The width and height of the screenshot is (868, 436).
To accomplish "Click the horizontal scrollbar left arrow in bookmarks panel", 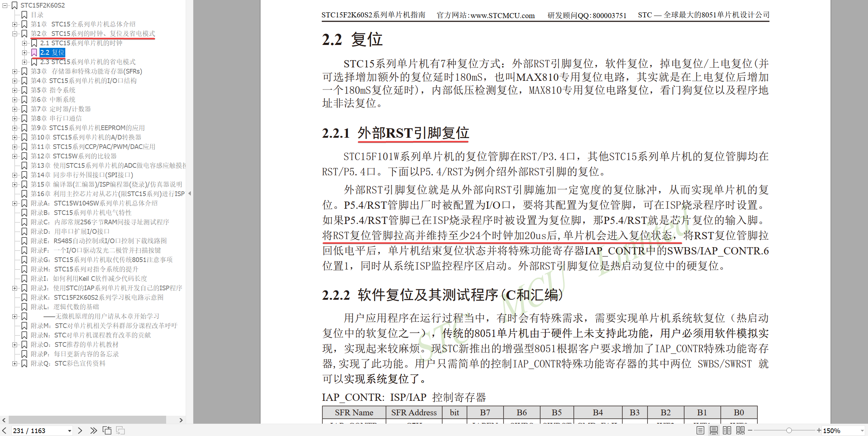I will (x=4, y=420).
